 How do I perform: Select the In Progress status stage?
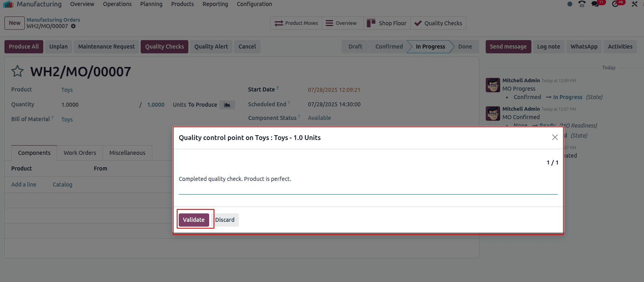click(430, 47)
